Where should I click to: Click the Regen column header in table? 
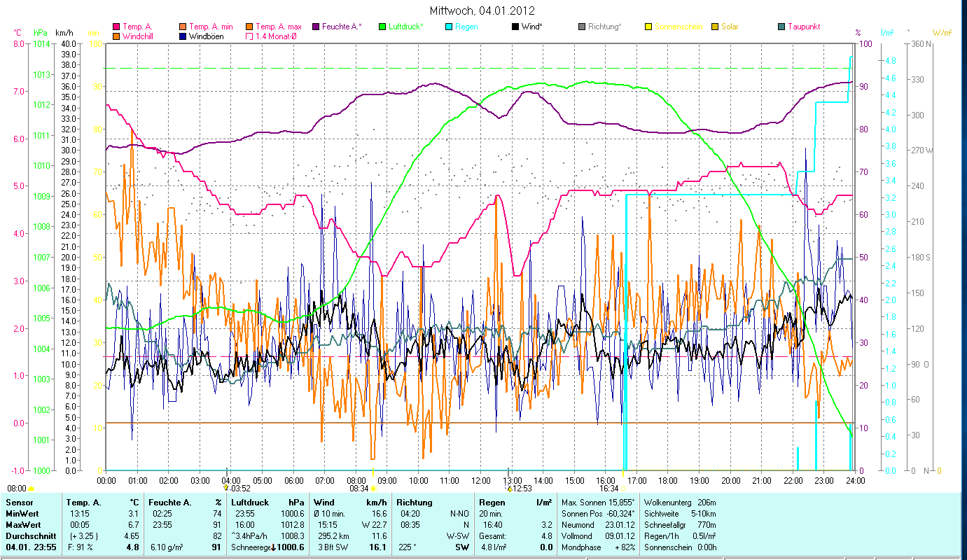[x=492, y=503]
